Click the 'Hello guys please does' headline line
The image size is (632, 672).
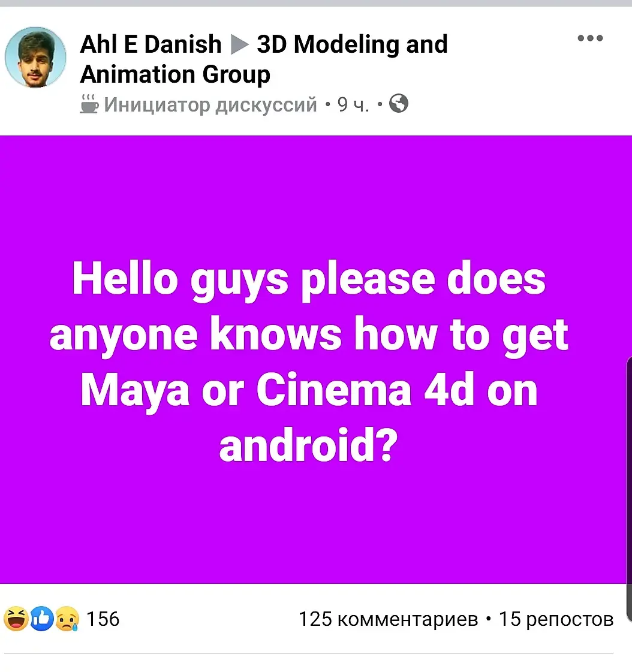(309, 279)
